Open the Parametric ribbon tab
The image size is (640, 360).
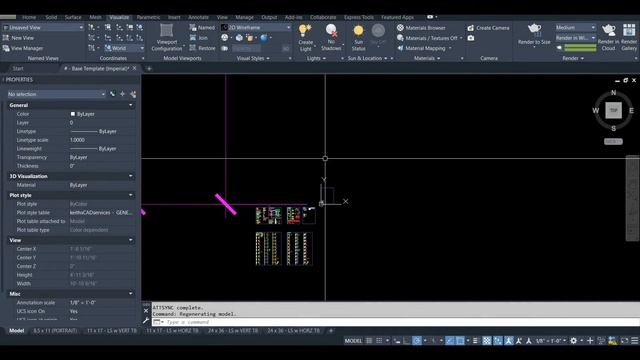(148, 17)
